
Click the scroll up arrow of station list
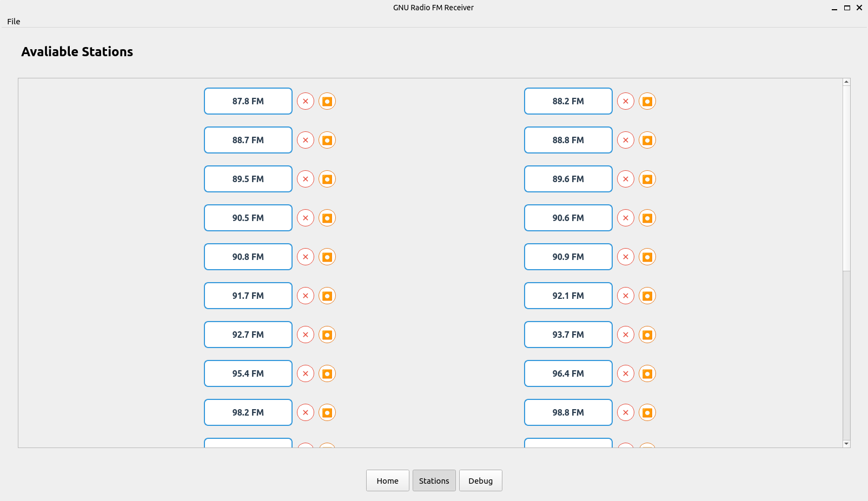846,82
